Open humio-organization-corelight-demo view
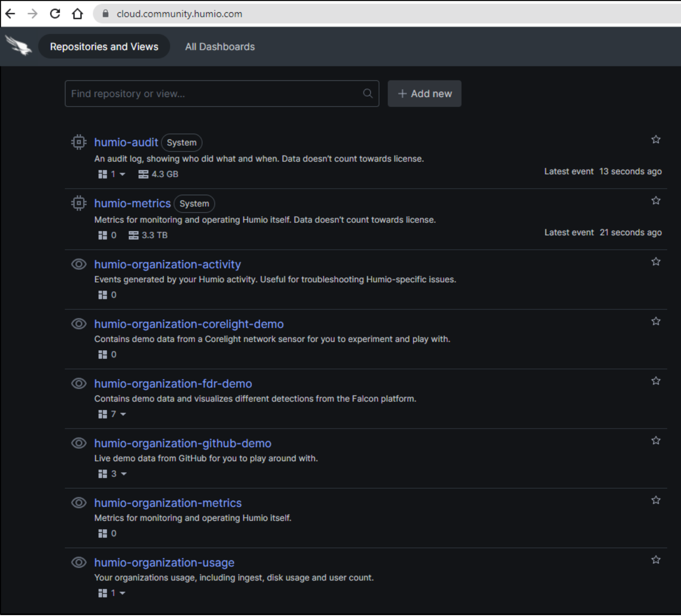The height and width of the screenshot is (616, 681). pos(189,324)
